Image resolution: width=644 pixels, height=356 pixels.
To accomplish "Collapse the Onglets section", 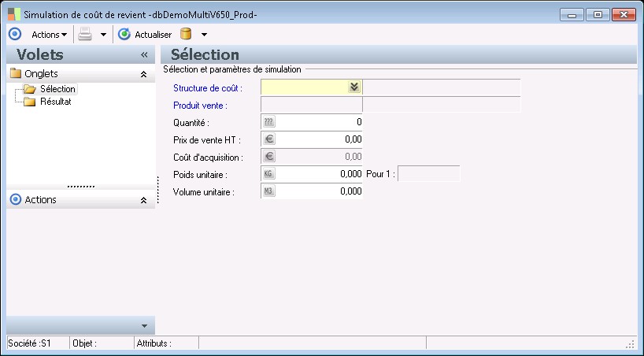I will (144, 74).
